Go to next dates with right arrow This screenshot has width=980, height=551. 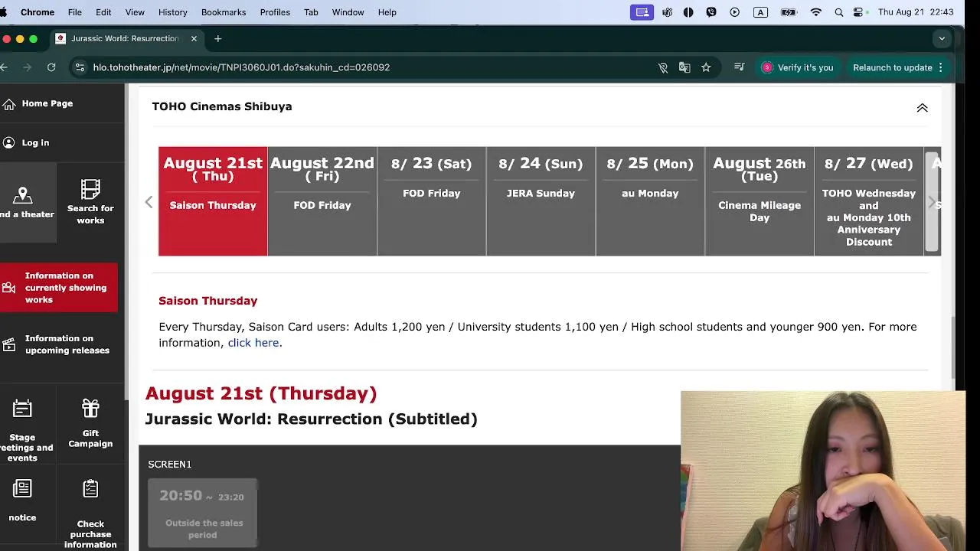tap(932, 202)
